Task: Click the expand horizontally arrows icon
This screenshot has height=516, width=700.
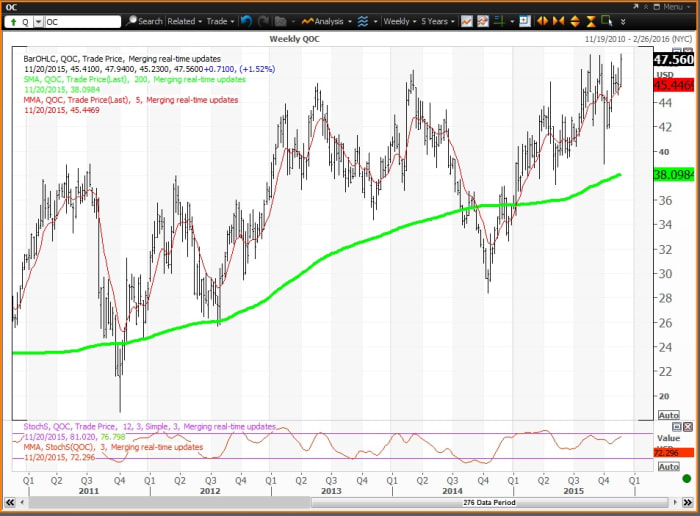Action: (543, 21)
